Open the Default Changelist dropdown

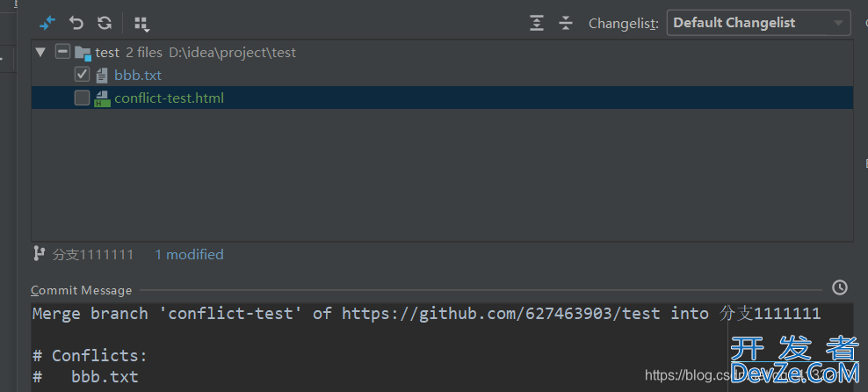click(x=758, y=23)
